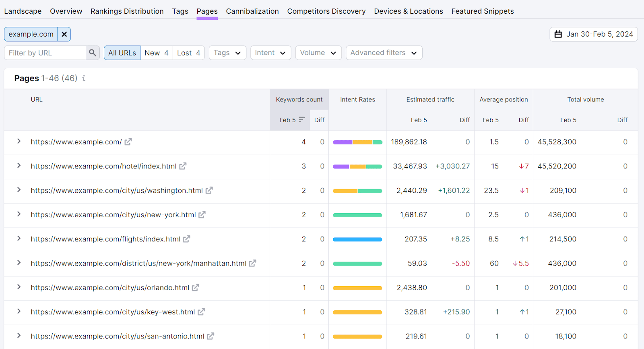The image size is (644, 349).
Task: Open external link icon for hotel/index.html
Action: (183, 166)
